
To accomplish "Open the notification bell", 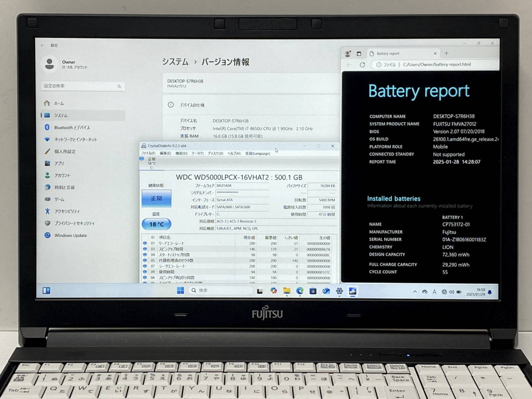I will point(490,292).
